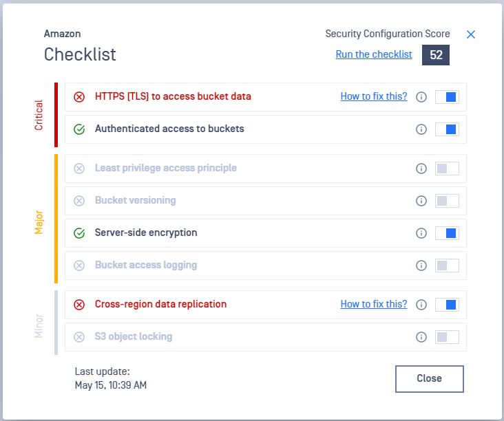Toggle off Server-side encryption check
The height and width of the screenshot is (421, 504).
coord(447,233)
